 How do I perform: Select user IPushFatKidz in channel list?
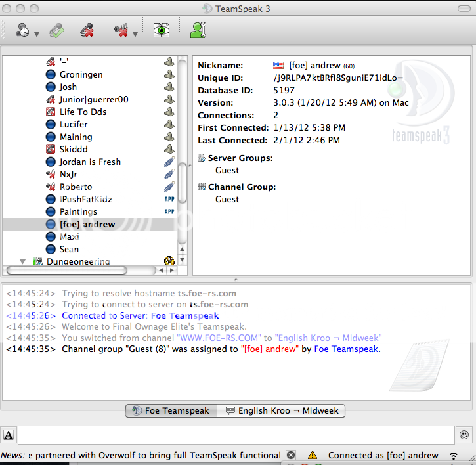[x=85, y=199]
